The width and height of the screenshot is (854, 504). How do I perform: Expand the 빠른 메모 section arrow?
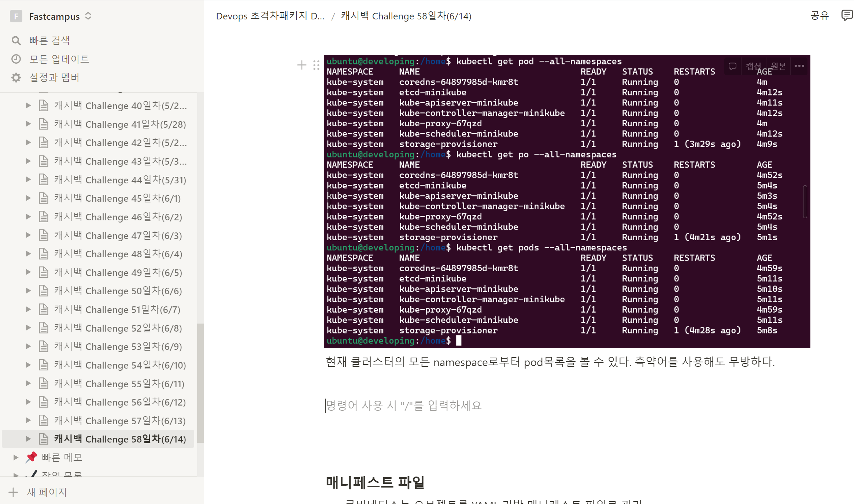[16, 457]
